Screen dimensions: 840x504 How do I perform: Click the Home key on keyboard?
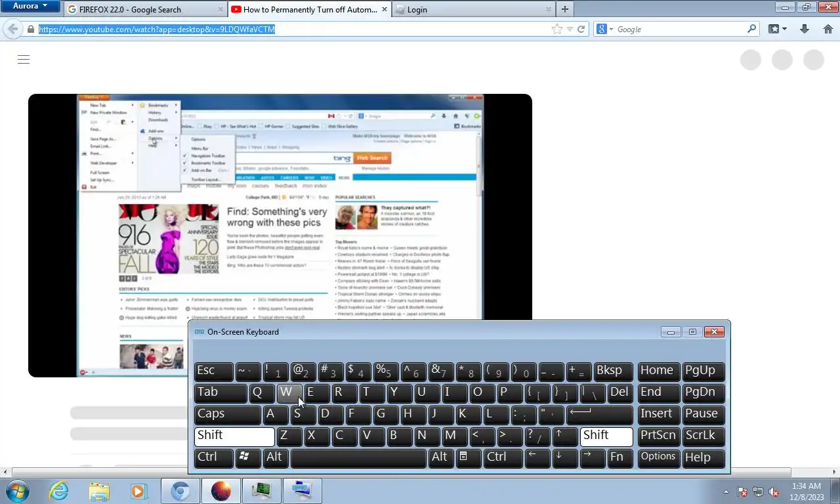(x=658, y=371)
